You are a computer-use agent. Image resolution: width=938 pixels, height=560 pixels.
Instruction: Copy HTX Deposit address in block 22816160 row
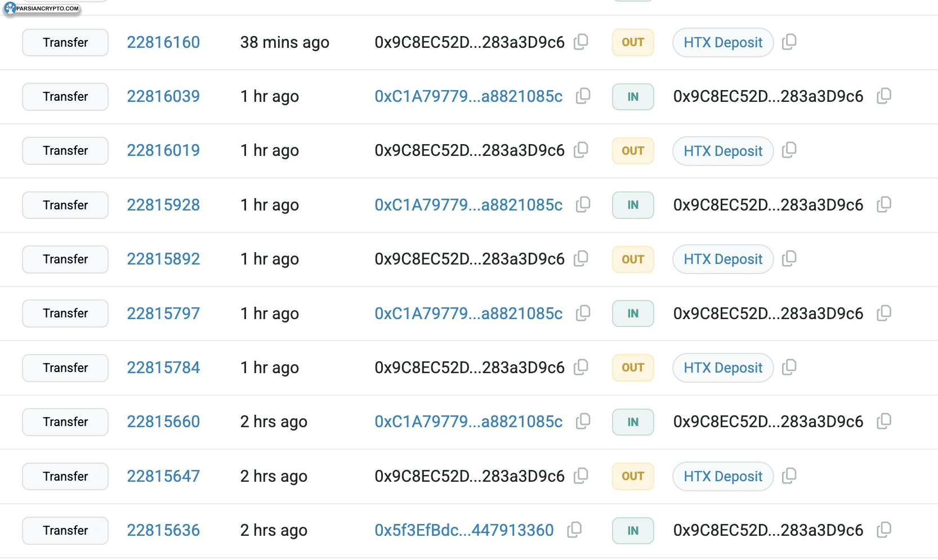(x=789, y=42)
